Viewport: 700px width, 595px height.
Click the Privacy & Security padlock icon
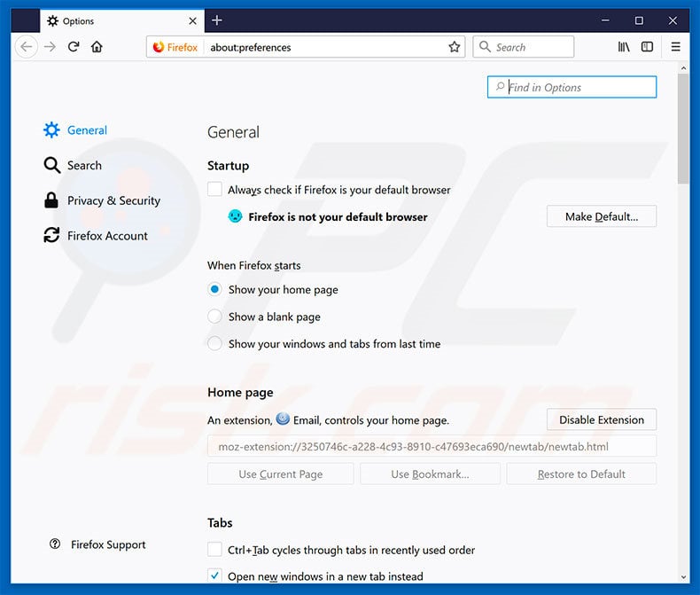tap(51, 200)
